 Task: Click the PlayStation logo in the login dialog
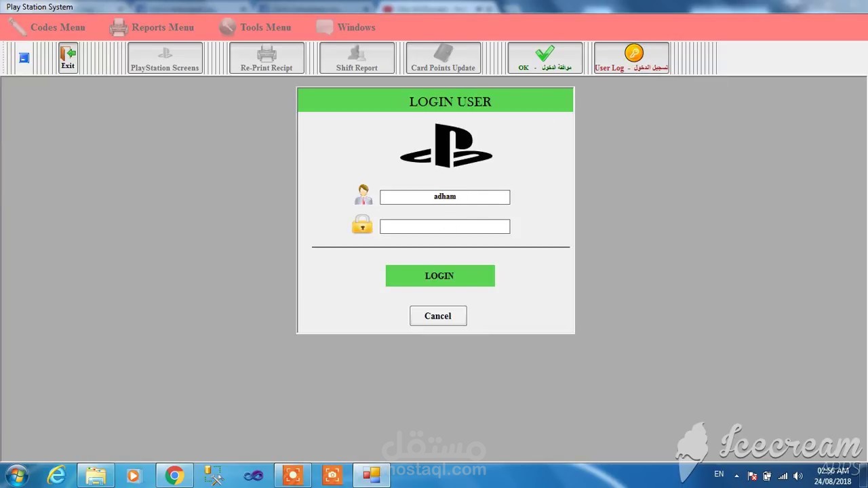pyautogui.click(x=446, y=144)
